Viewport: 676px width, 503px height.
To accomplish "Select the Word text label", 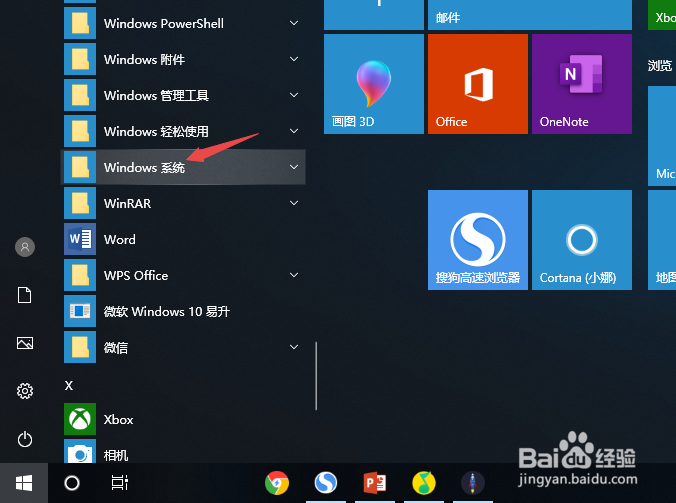I will tap(119, 239).
